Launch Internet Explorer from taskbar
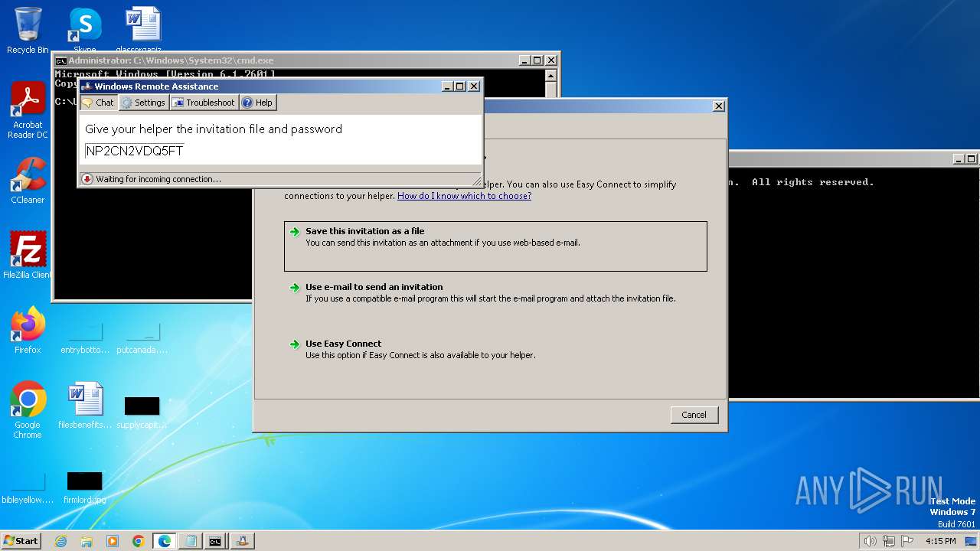The width and height of the screenshot is (980, 551). coord(61,541)
